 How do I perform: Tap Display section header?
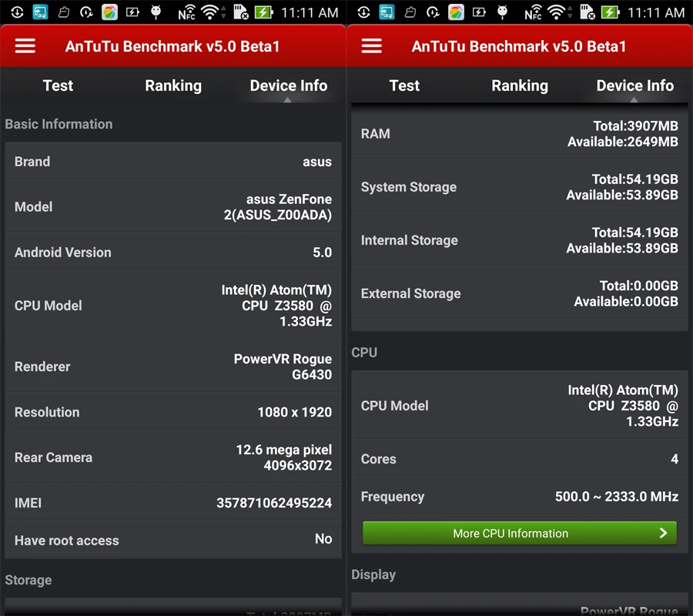[x=373, y=574]
